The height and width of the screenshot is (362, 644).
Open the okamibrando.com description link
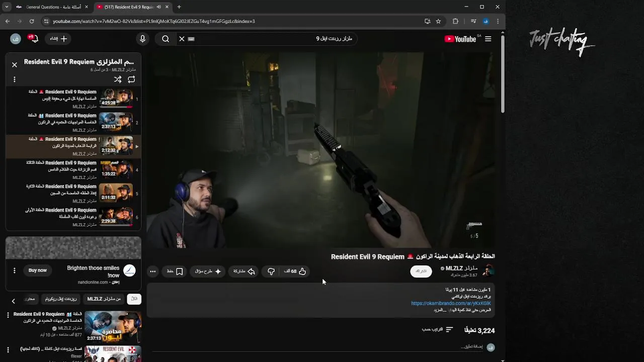[451, 303]
